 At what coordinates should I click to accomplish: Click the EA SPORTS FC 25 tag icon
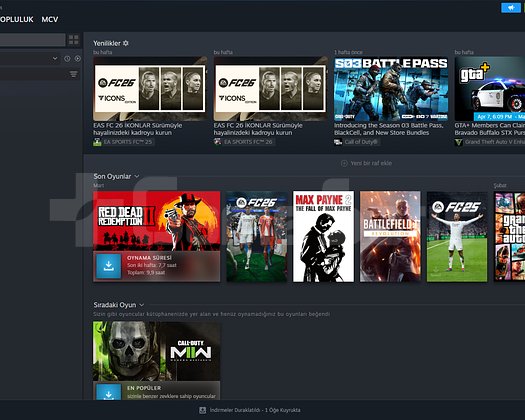point(97,142)
